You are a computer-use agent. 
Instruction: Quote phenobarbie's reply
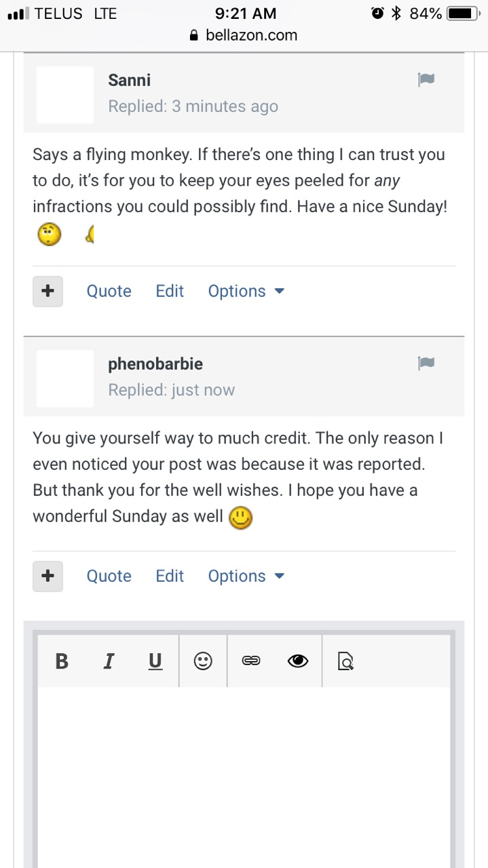pyautogui.click(x=109, y=576)
